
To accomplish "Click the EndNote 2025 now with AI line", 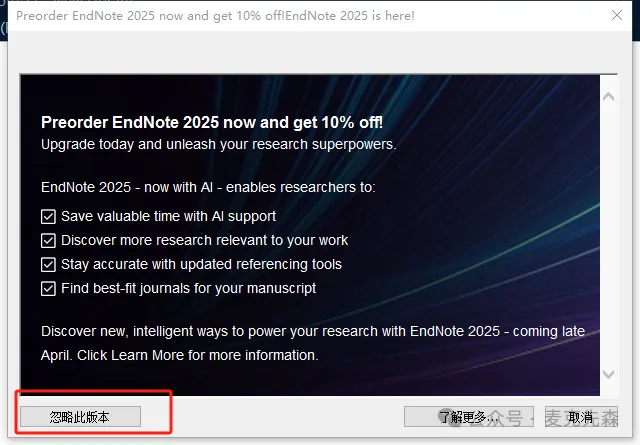I will coord(208,187).
